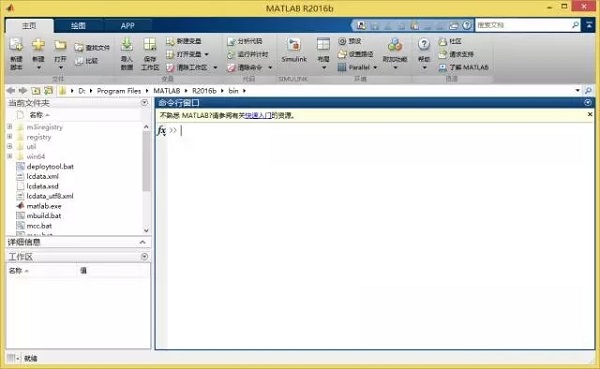Select the fx function browser icon
Image resolution: width=600 pixels, height=369 pixels.
[162, 131]
